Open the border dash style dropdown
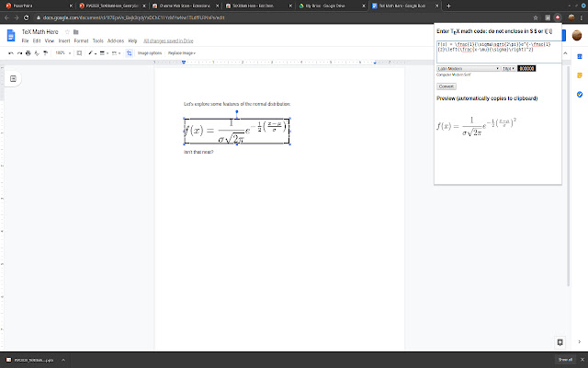588x368 pixels. 117,53
